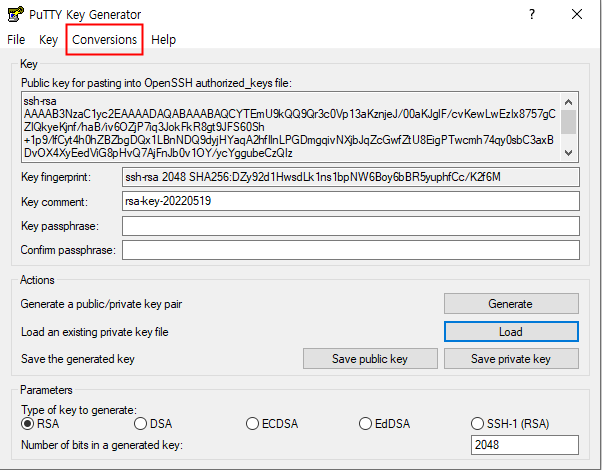Open the Conversions menu
This screenshot has width=602, height=470.
pos(104,40)
